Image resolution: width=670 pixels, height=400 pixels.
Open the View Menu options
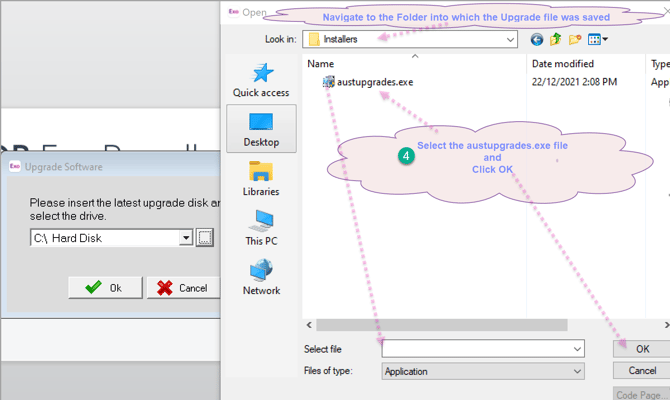[x=598, y=40]
